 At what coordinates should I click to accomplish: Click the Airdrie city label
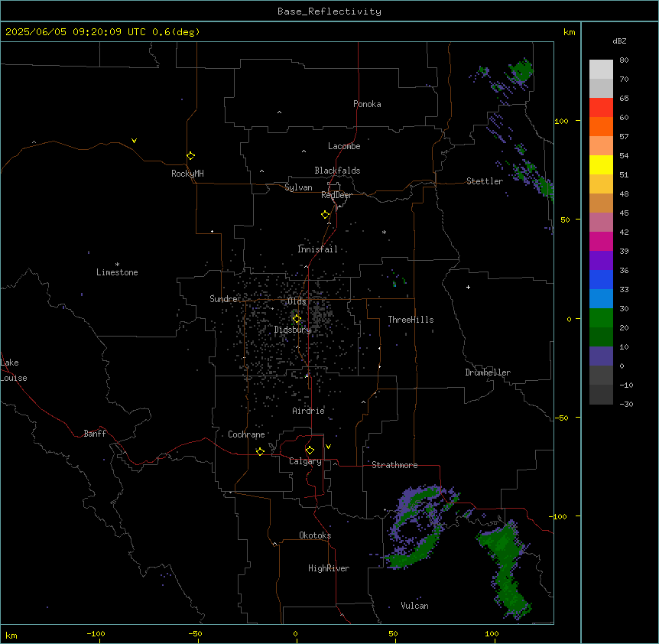tap(309, 411)
